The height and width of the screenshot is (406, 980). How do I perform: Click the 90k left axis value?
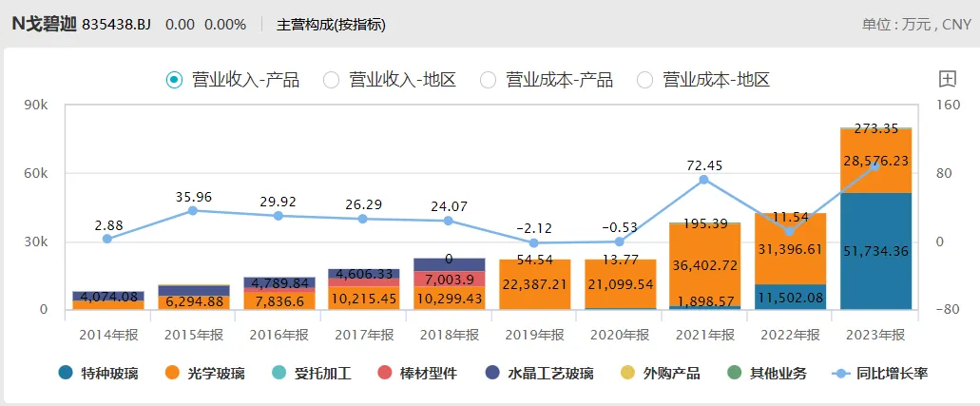click(35, 106)
